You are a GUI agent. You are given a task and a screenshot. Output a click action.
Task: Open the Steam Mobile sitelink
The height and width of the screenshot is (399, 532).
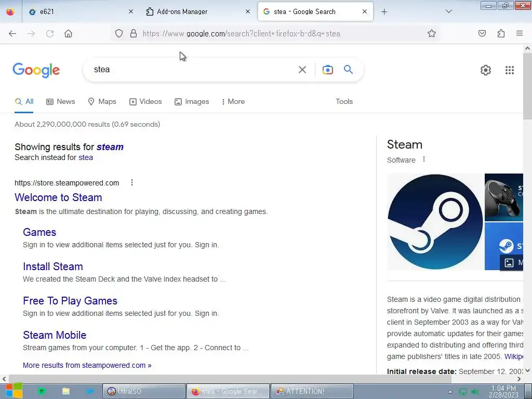click(x=55, y=335)
